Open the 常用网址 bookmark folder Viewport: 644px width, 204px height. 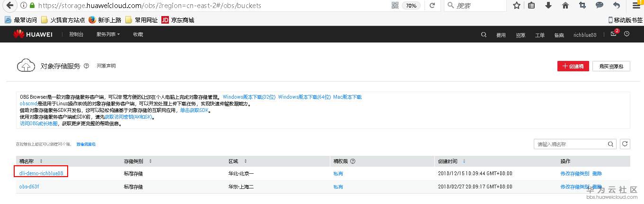point(141,20)
